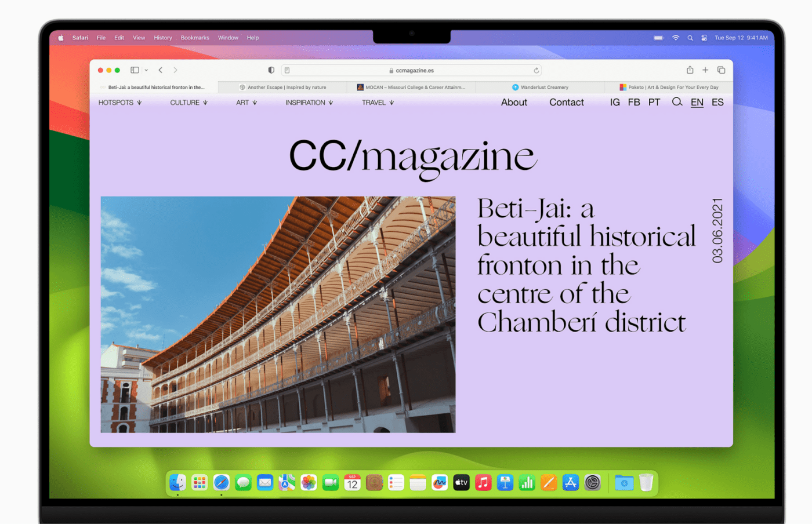Toggle the Safari sidebar
812x524 pixels.
pos(135,70)
